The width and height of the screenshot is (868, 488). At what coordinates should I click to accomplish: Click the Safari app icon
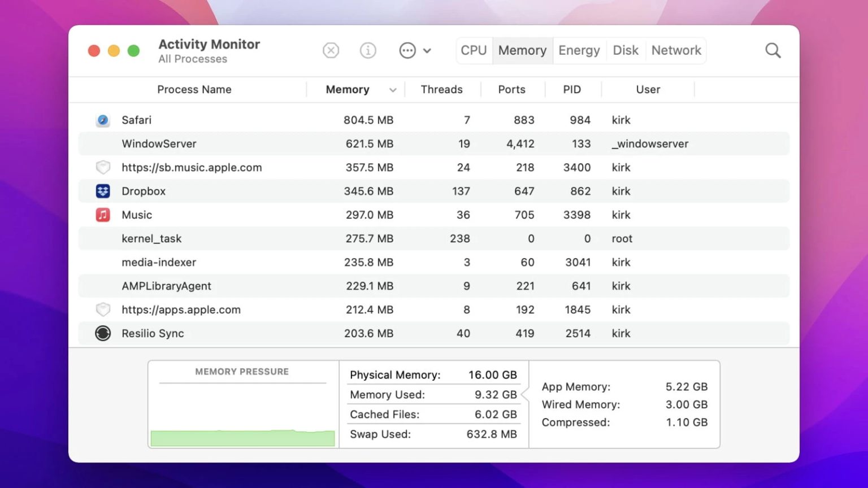103,120
